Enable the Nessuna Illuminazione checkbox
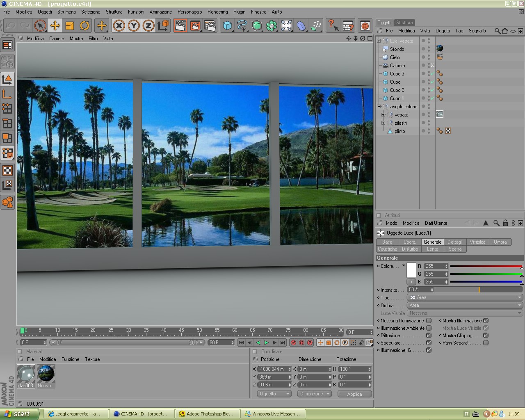Image resolution: width=525 pixels, height=420 pixels. click(x=429, y=321)
